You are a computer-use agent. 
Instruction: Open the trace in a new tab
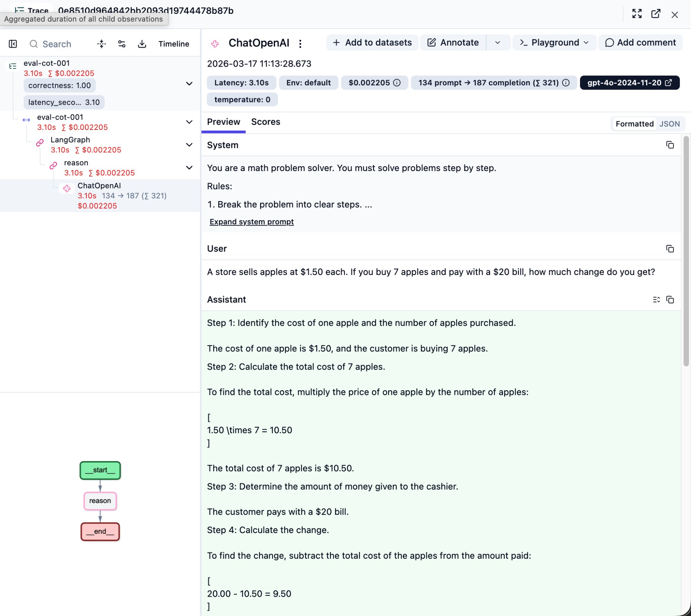point(656,14)
